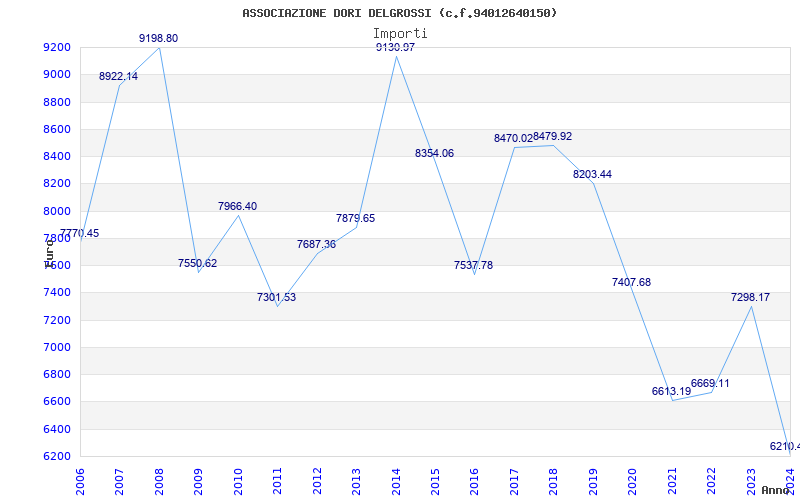The height and width of the screenshot is (500, 800).
Task: Select data label 7407.68
Action: [x=632, y=283]
